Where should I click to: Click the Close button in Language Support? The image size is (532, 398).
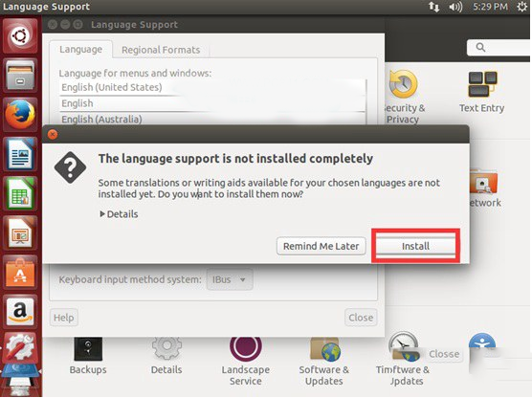[361, 318]
